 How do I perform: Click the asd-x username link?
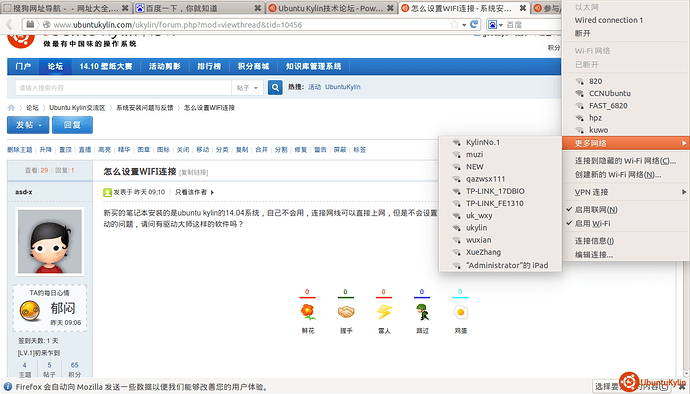coord(23,192)
